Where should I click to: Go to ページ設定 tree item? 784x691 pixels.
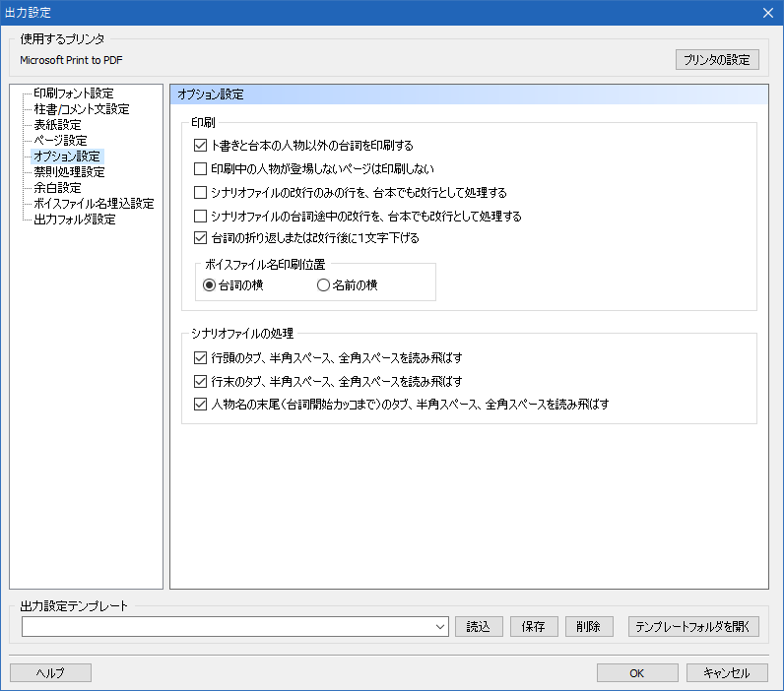(x=60, y=141)
